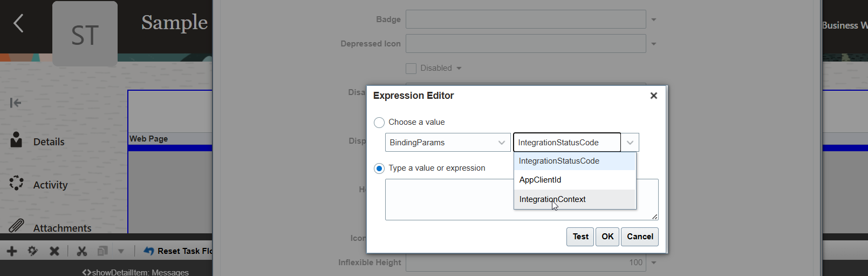Click the collapse sidebar arrow icon
Image resolution: width=868 pixels, height=276 pixels.
(x=16, y=103)
